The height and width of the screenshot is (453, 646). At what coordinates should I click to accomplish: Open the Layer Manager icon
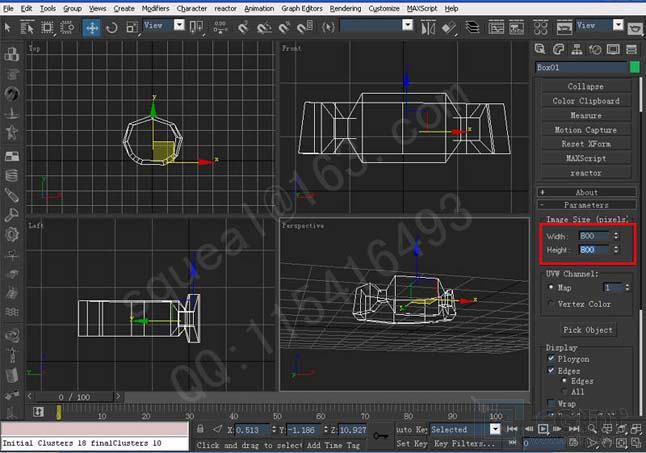[472, 28]
